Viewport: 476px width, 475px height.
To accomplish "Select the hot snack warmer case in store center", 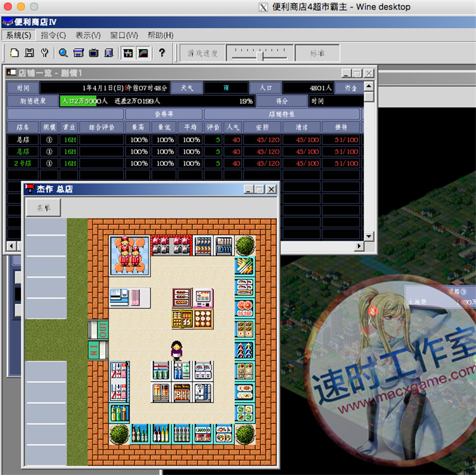I will point(182,298).
